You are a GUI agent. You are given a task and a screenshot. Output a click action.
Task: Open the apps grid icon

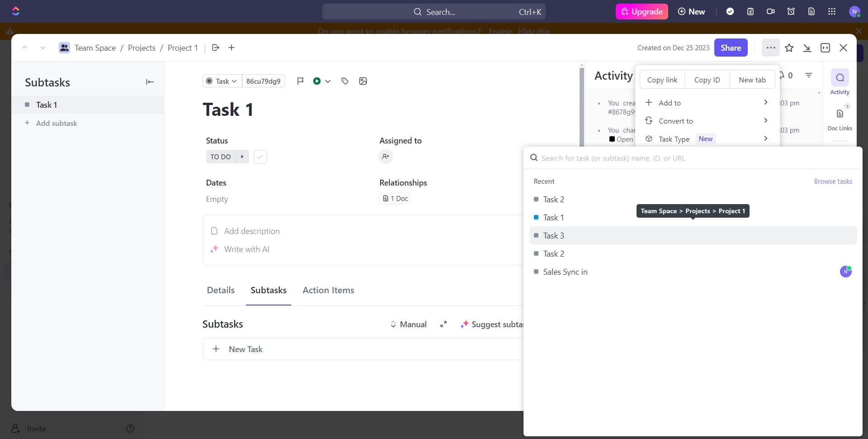[832, 11]
